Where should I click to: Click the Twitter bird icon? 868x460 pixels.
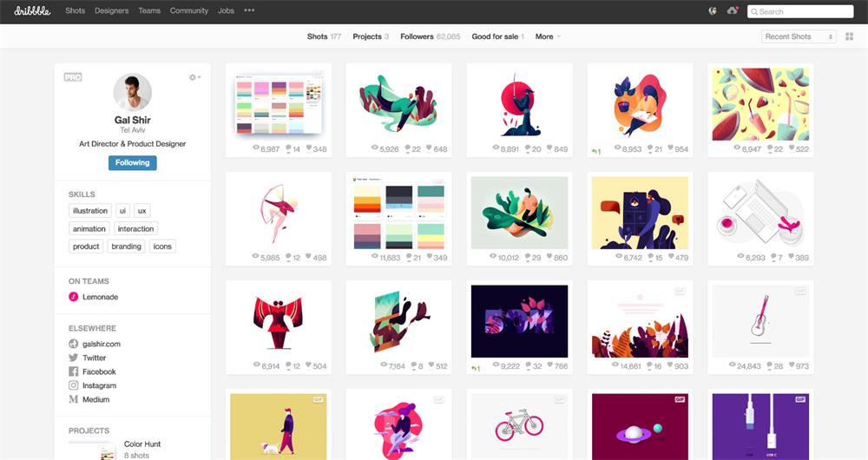tap(73, 358)
